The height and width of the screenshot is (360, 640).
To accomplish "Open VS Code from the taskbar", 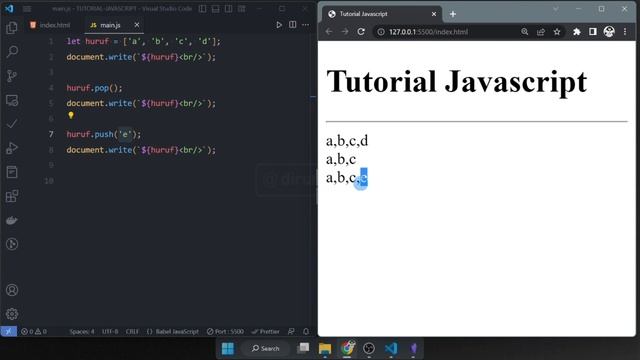I will coord(391,348).
